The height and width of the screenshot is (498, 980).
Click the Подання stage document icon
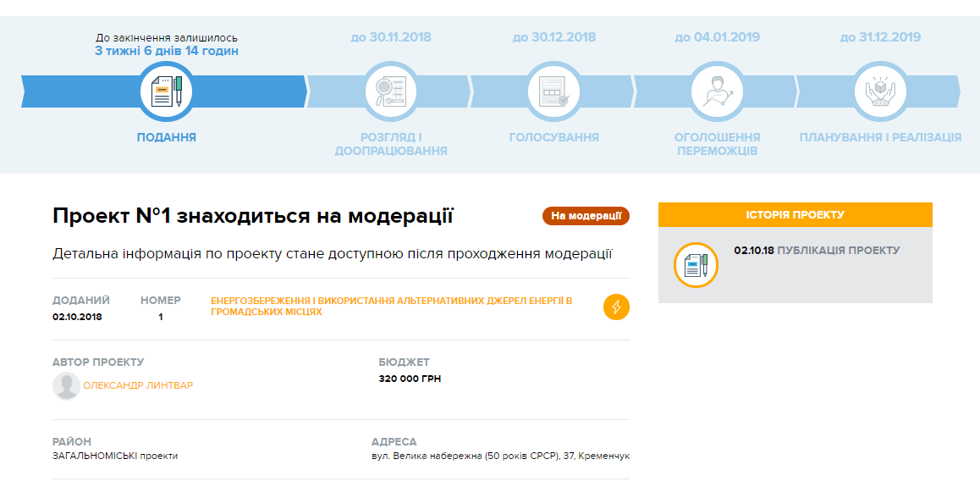(x=166, y=91)
